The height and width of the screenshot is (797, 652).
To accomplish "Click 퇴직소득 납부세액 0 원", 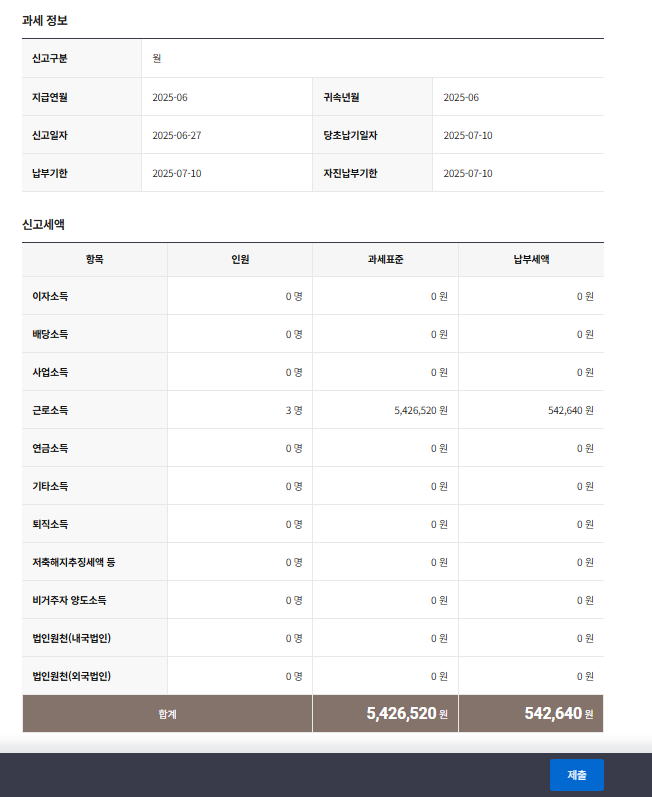I will click(585, 524).
